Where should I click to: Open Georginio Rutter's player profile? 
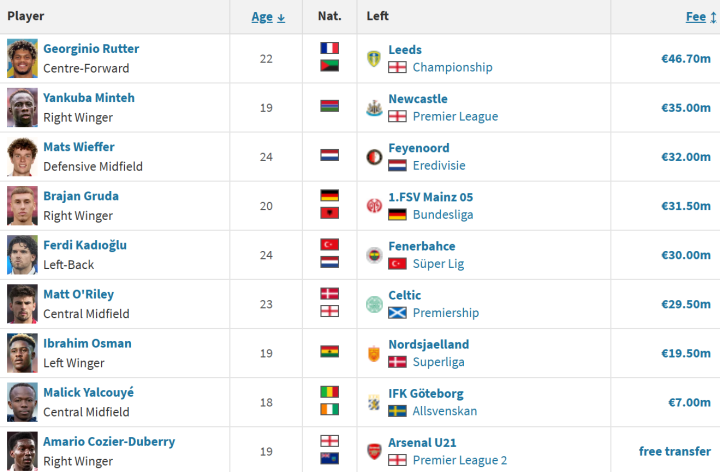point(91,49)
